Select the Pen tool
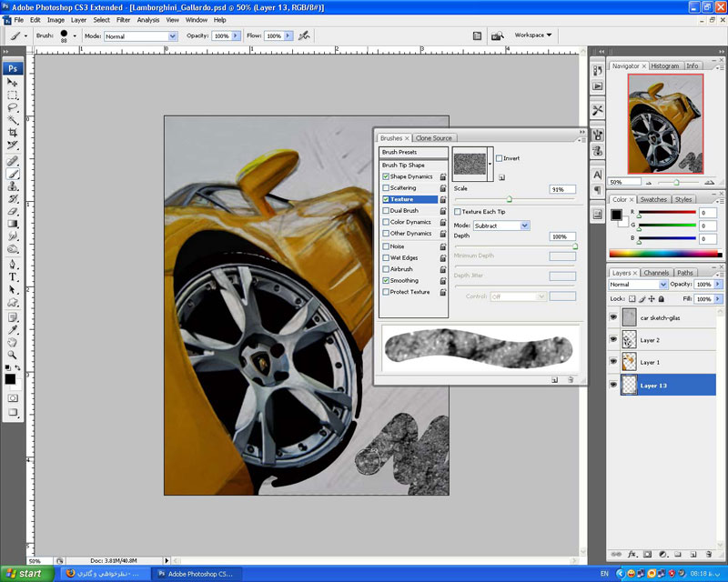 [x=13, y=265]
